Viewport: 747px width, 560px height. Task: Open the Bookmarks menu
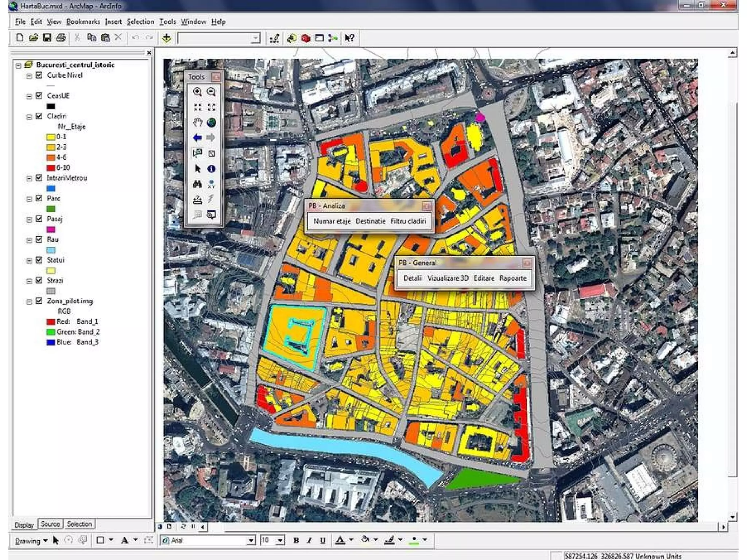tap(83, 22)
